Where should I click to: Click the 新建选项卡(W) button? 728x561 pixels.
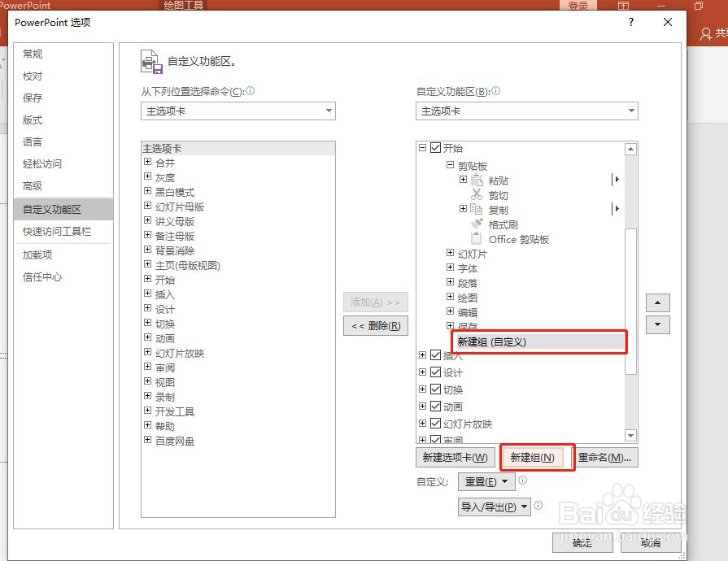click(455, 458)
